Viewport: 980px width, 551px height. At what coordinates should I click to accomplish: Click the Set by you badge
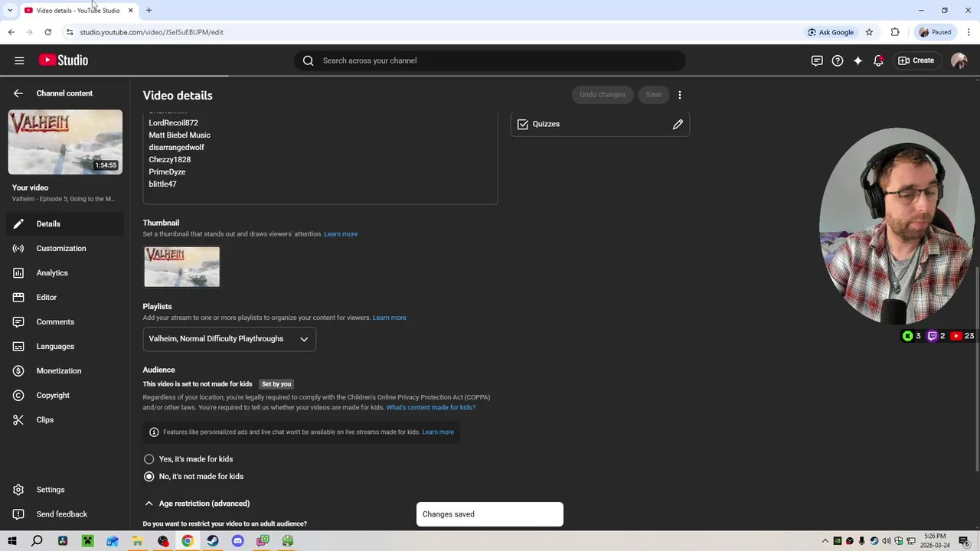point(276,384)
